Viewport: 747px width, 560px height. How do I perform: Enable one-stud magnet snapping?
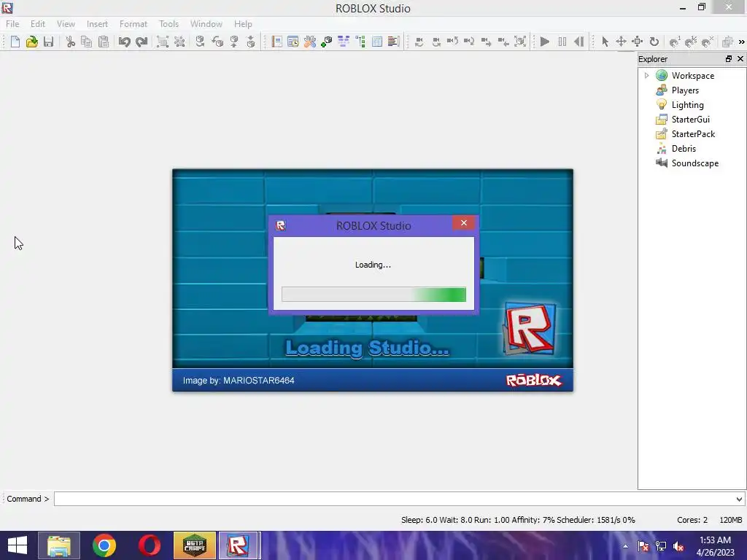[675, 42]
